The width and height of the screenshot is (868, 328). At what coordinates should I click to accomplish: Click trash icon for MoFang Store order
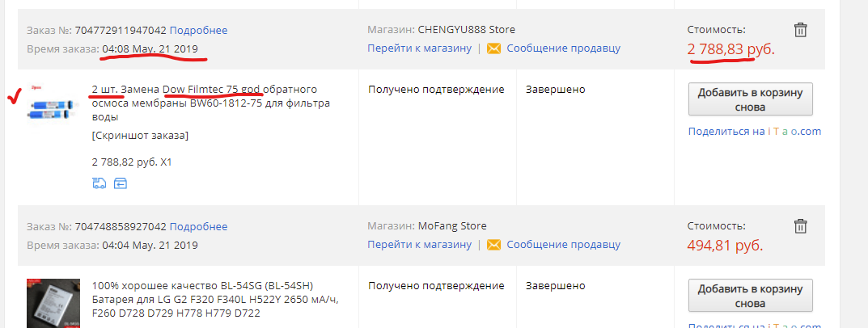coord(800,226)
